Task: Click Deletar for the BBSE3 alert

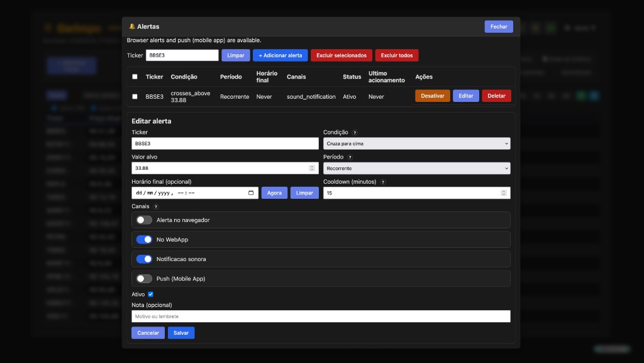Action: click(x=496, y=96)
